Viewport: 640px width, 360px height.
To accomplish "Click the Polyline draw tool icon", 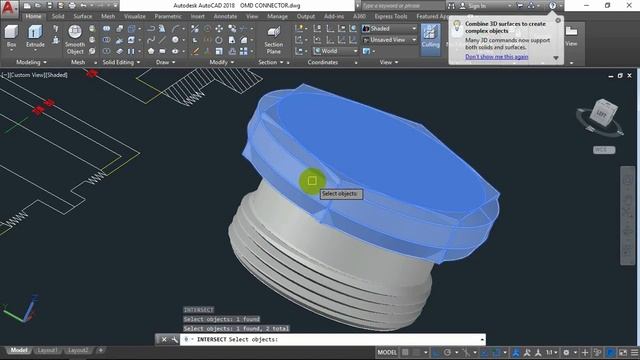I will pos(151,29).
